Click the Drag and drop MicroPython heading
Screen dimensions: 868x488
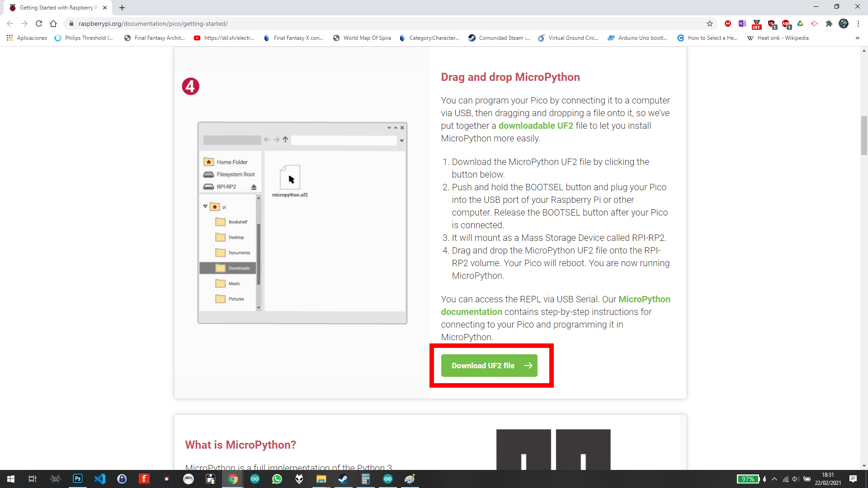(x=510, y=77)
